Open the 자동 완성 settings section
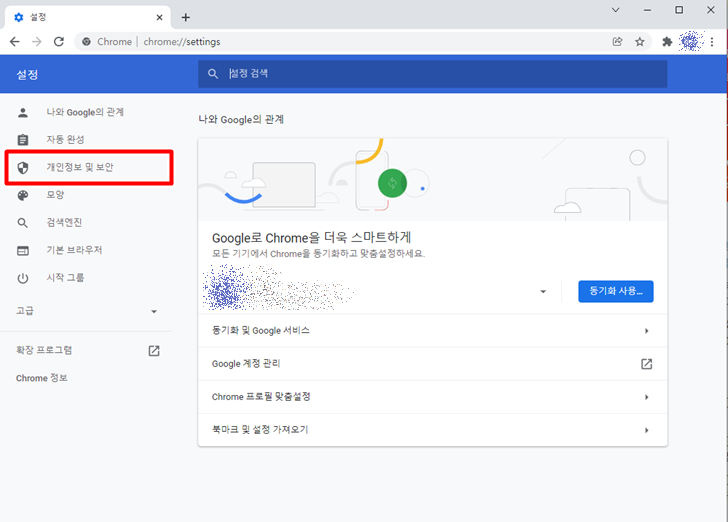Viewport: 728px width, 522px height. pos(65,139)
